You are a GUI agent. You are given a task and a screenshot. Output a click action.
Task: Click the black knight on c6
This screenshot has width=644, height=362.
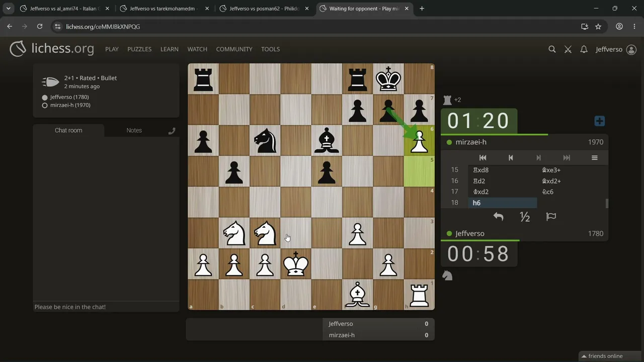click(265, 140)
